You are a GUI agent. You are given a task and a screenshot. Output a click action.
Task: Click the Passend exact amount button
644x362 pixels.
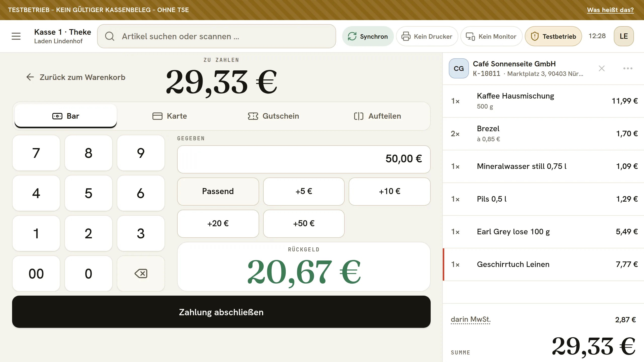point(218,191)
